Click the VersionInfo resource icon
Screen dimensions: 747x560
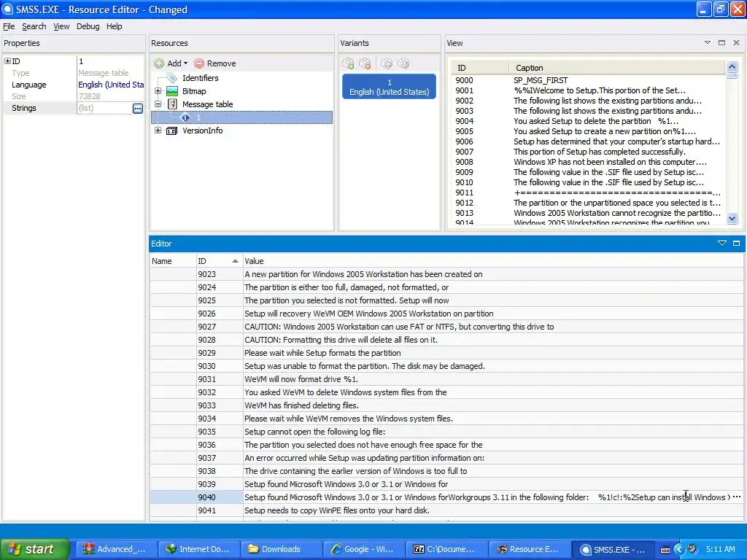click(172, 131)
